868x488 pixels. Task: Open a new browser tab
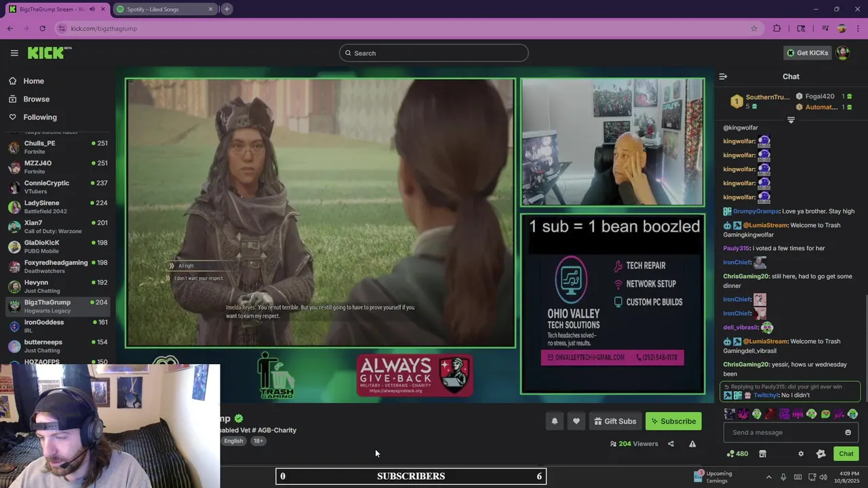[x=226, y=9]
